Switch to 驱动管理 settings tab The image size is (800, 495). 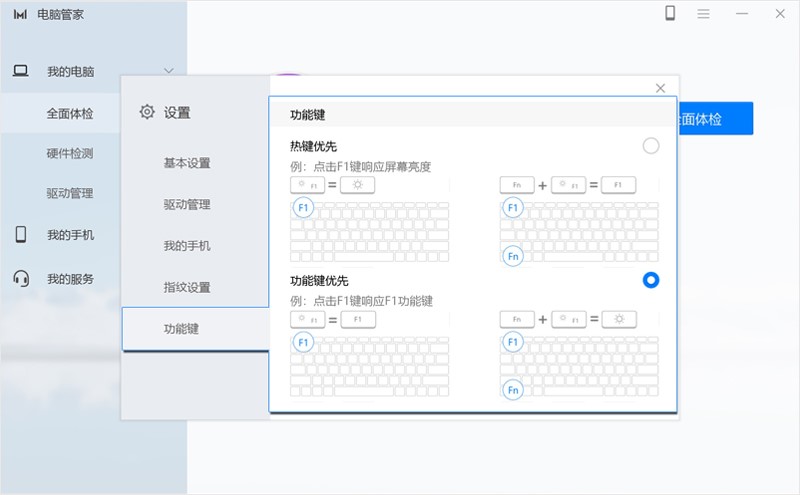187,205
